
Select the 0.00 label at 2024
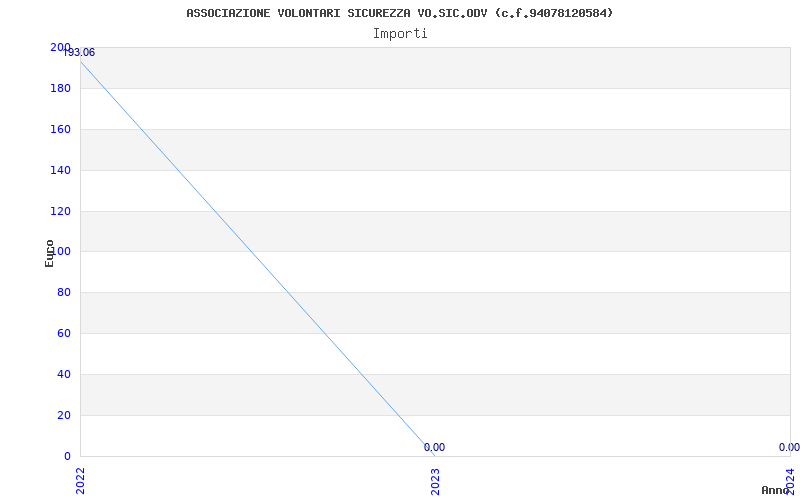(789, 447)
